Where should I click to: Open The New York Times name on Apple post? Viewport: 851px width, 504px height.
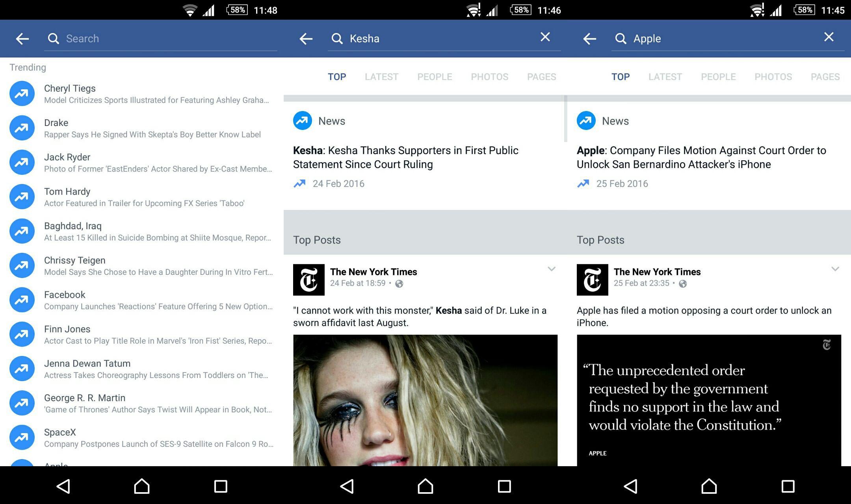click(x=657, y=272)
